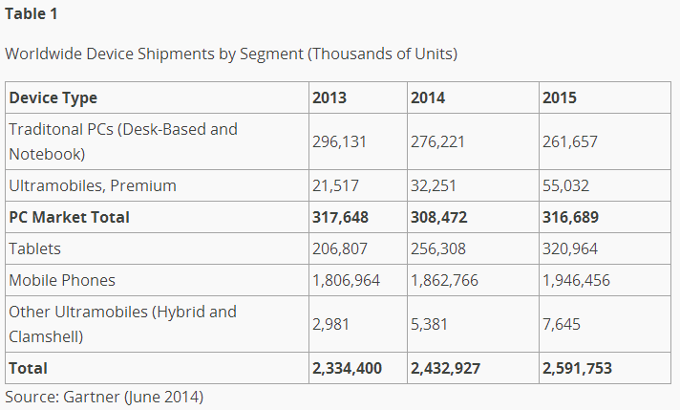680x410 pixels.
Task: Click the value 2,334,400
Action: click(x=347, y=368)
